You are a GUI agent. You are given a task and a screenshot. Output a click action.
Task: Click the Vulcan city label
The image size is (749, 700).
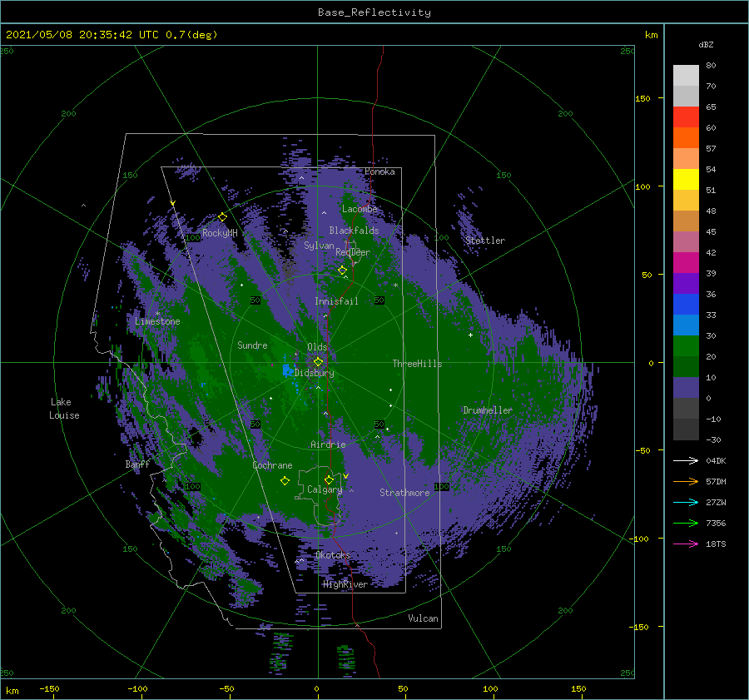[424, 618]
